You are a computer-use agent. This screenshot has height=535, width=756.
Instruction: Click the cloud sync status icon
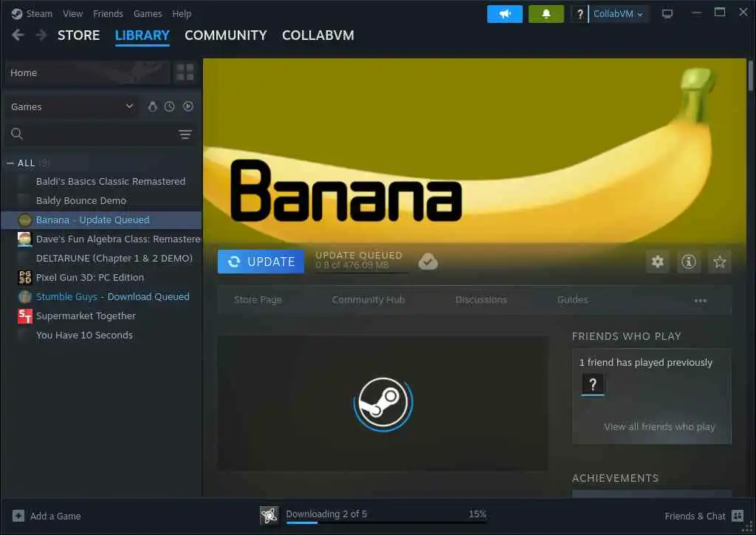427,261
